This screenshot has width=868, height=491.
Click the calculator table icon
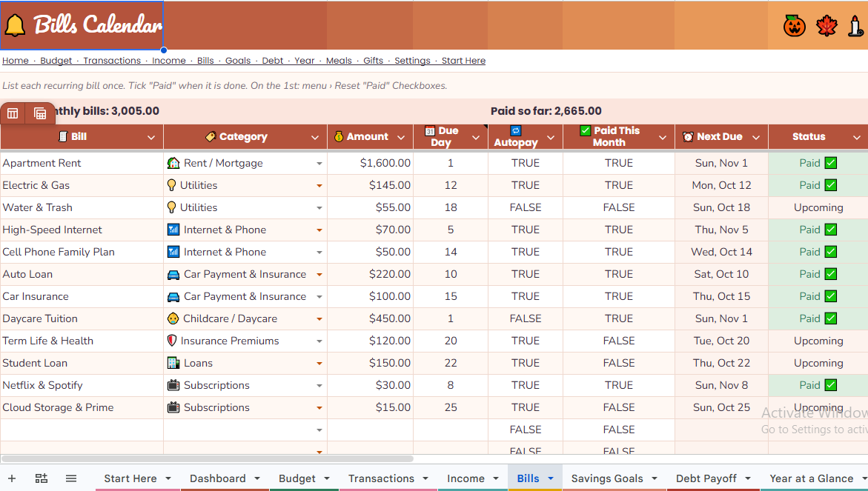point(40,113)
